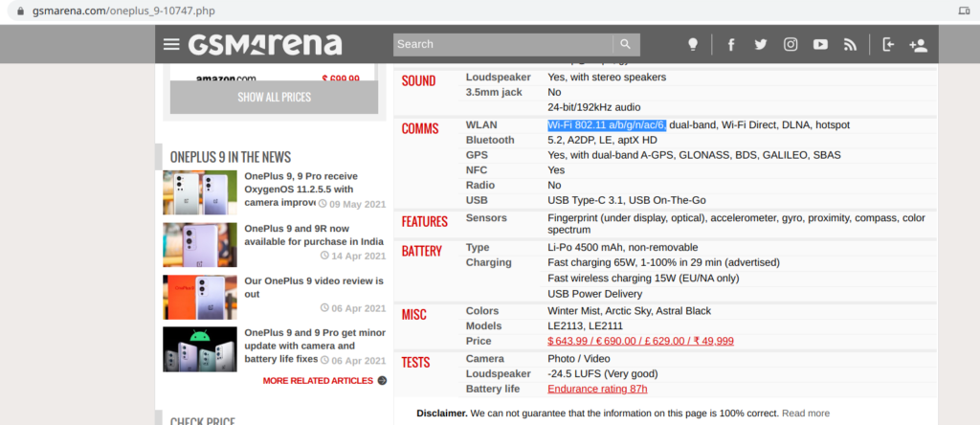Click the Show All Prices button
Screen dimensions: 980x425
tap(274, 98)
